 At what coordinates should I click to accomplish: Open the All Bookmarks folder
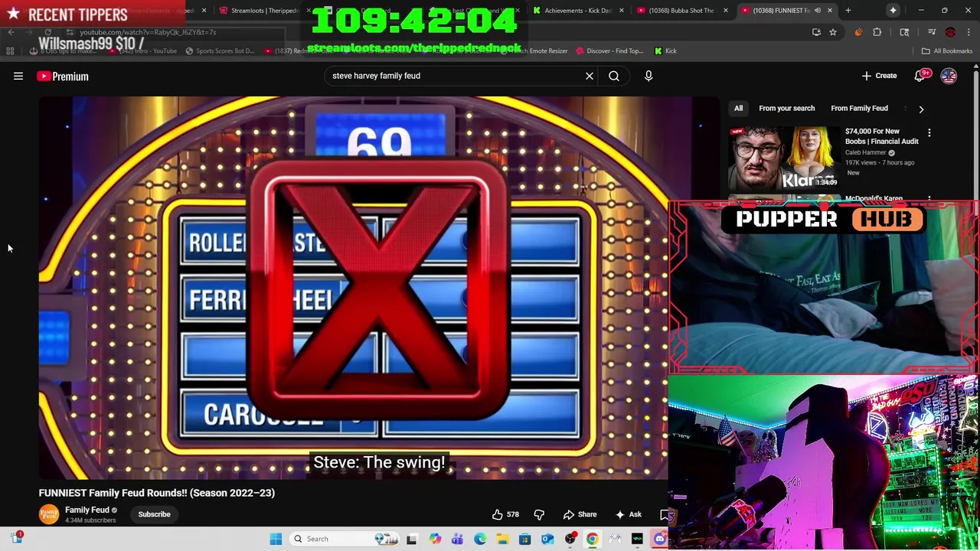947,51
